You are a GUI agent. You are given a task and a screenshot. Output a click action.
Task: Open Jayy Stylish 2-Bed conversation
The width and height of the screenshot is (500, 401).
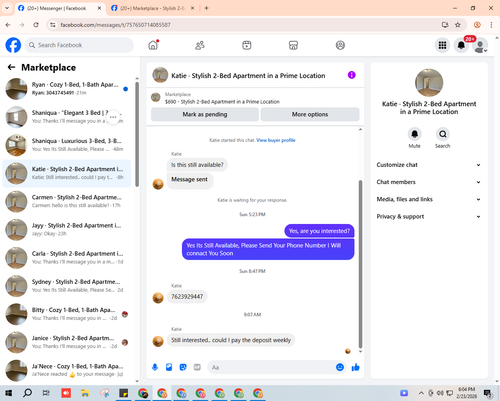67,230
